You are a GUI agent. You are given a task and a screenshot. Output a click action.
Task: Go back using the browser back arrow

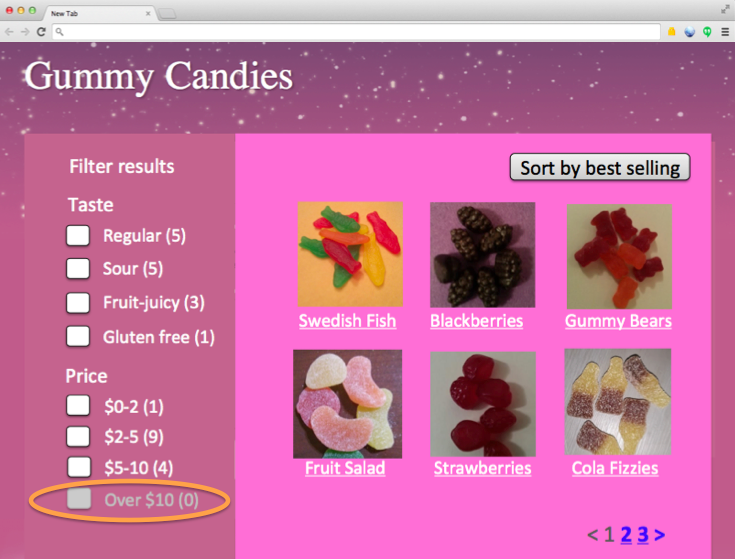9,32
